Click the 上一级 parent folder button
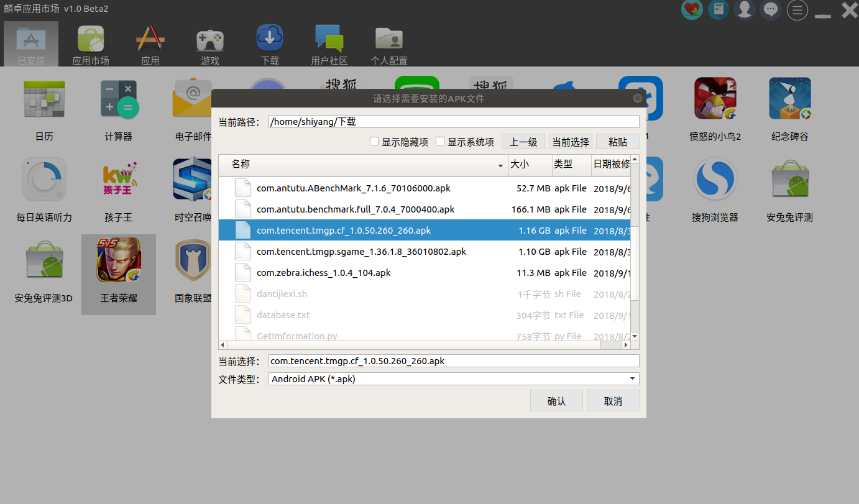Screen dimensions: 859x504 pyautogui.click(x=523, y=142)
